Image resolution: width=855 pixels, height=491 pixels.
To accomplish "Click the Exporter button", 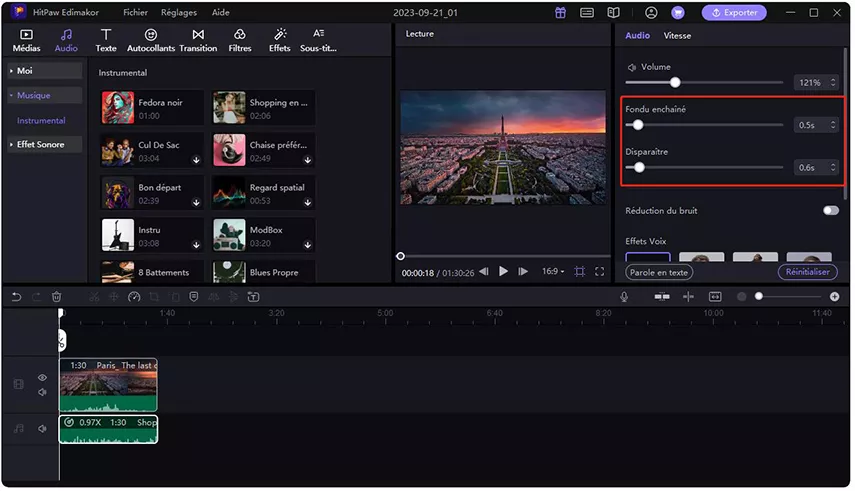I will point(734,13).
